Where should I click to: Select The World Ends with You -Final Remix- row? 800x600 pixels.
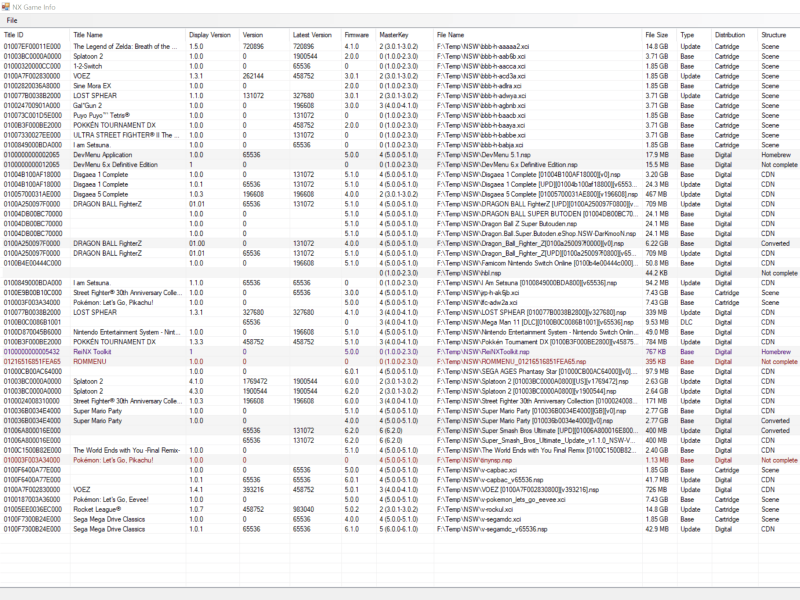[x=400, y=451]
